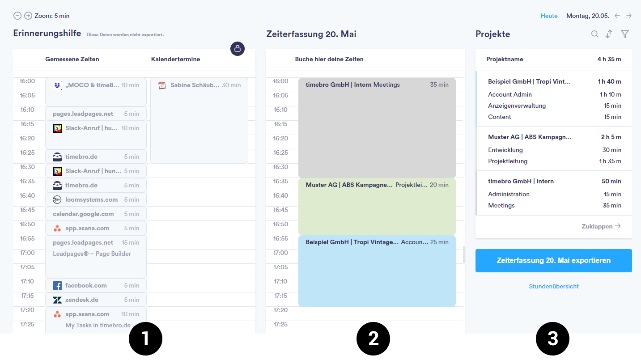Click the My Tasks in timebro.de text
The height and width of the screenshot is (364, 641).
click(98, 325)
